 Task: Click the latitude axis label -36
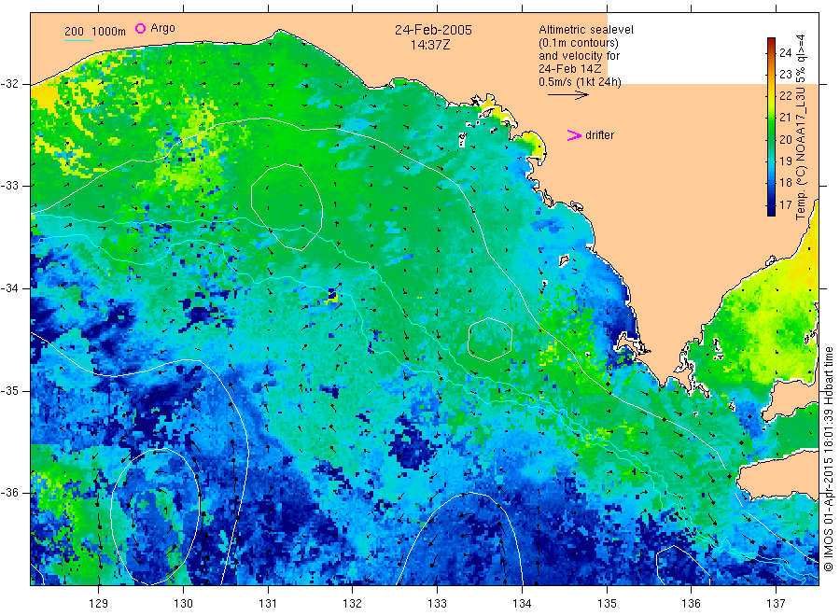click(x=9, y=492)
